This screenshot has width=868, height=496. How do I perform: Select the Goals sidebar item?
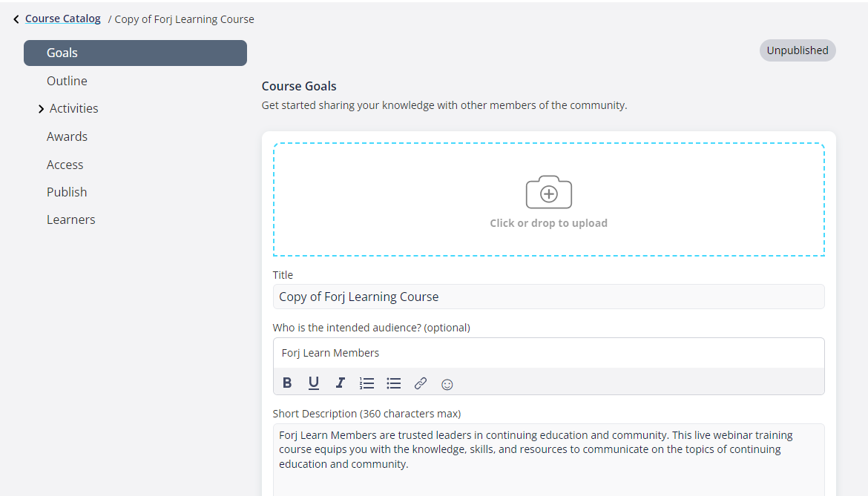point(135,53)
